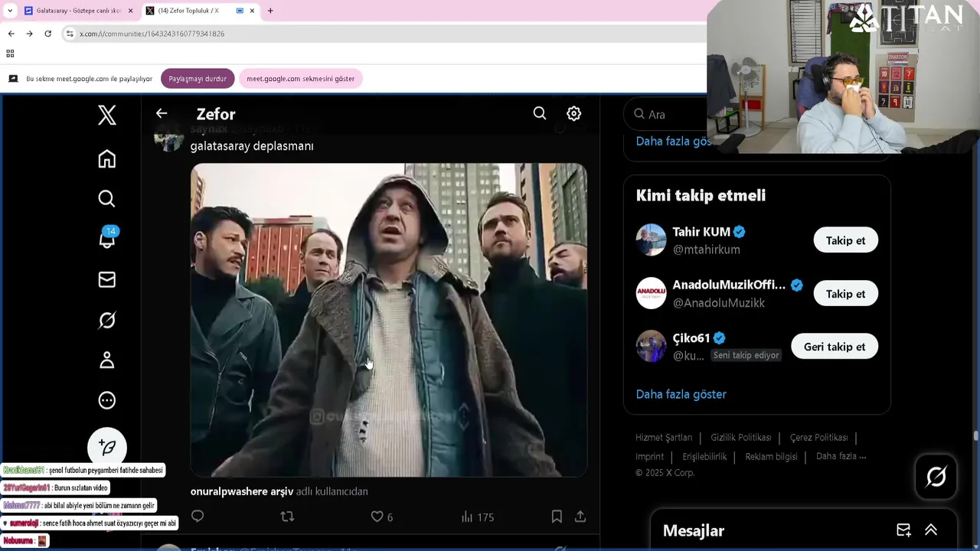Click the page scrollbar thumb at right
Image resolution: width=980 pixels, height=551 pixels.
click(975, 436)
